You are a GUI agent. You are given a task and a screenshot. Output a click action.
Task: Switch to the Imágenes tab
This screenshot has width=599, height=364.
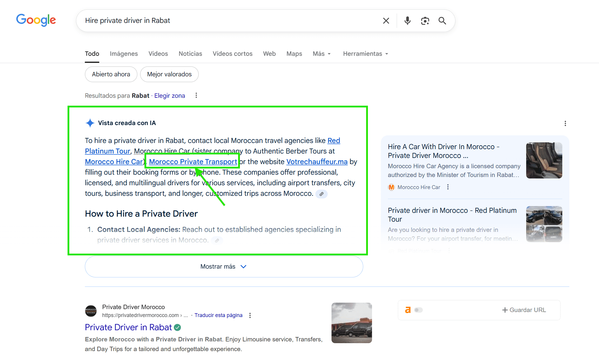(124, 54)
